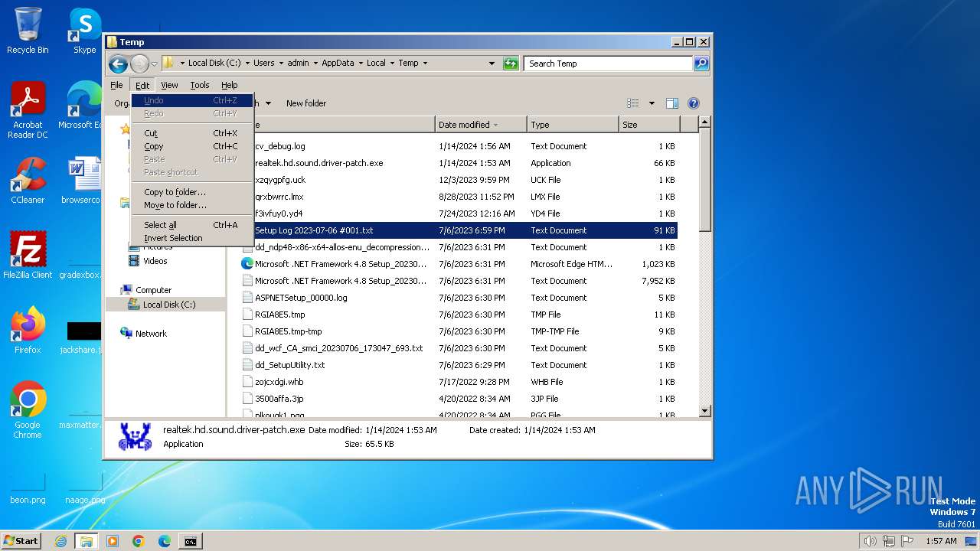Click the taskbar clock showing 1:57 AM
The width and height of the screenshot is (980, 551).
(941, 541)
